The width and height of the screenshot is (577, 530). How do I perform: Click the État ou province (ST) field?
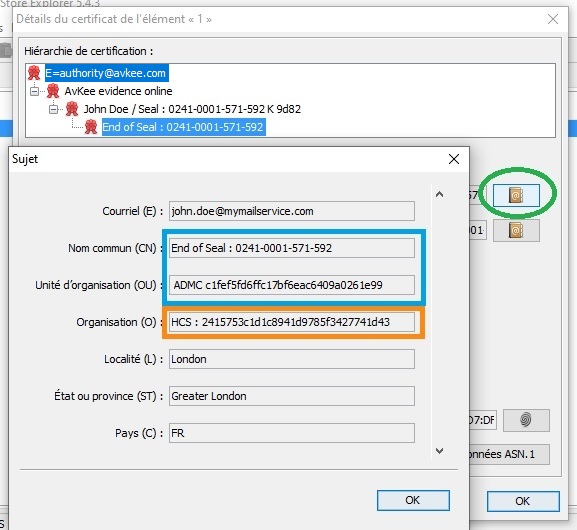pyautogui.click(x=292, y=396)
